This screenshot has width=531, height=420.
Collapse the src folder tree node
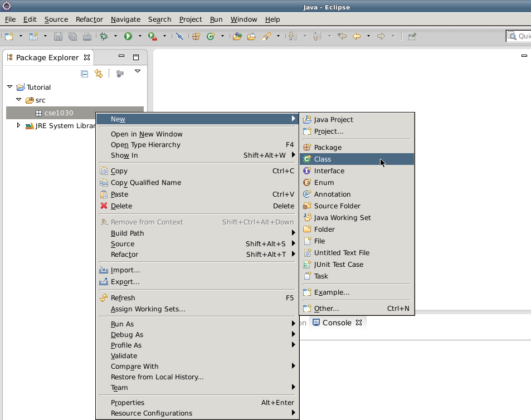pos(19,100)
